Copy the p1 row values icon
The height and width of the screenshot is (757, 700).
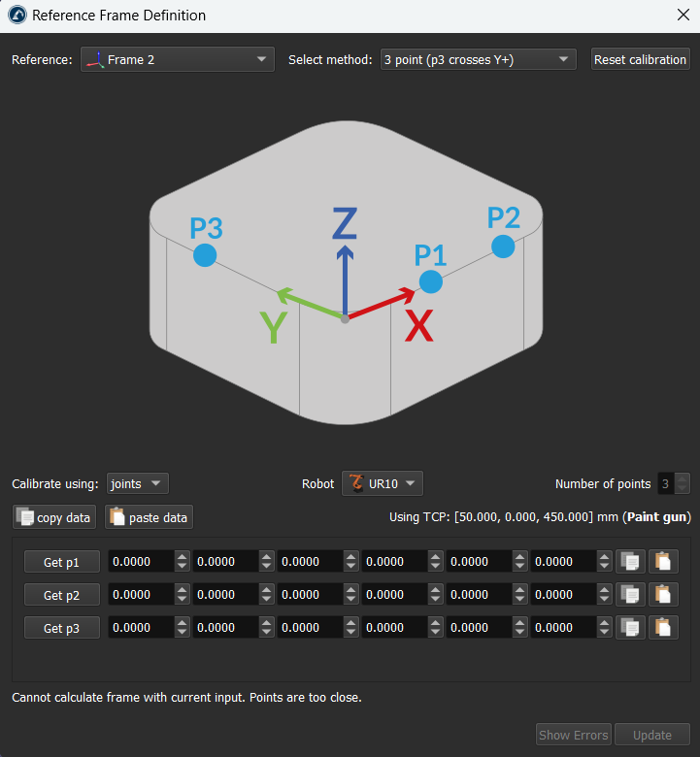631,561
